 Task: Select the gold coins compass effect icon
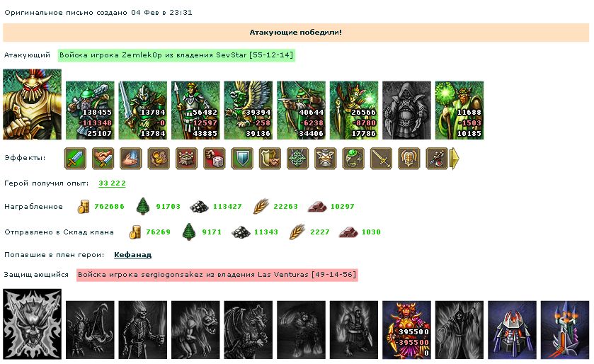[x=159, y=158]
